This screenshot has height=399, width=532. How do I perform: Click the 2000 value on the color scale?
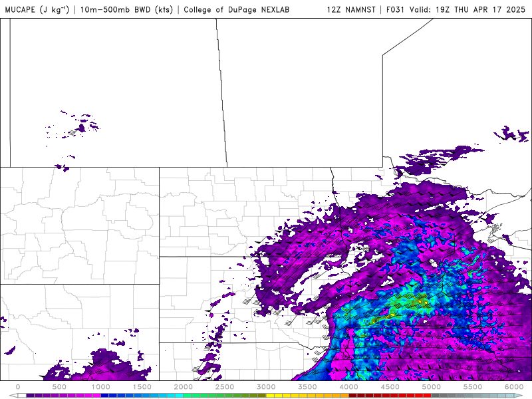(184, 387)
